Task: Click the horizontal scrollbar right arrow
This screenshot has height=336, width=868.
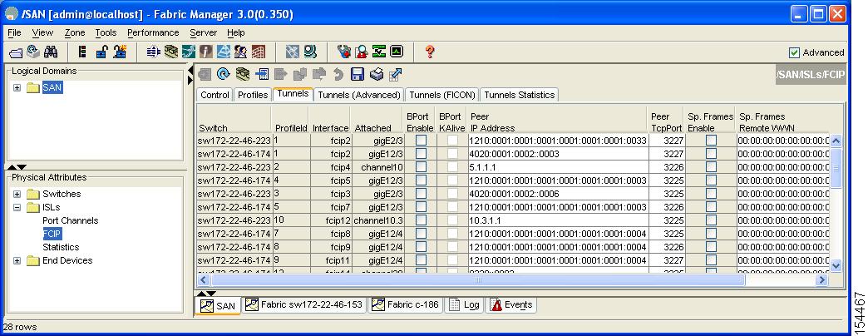Action: point(822,280)
